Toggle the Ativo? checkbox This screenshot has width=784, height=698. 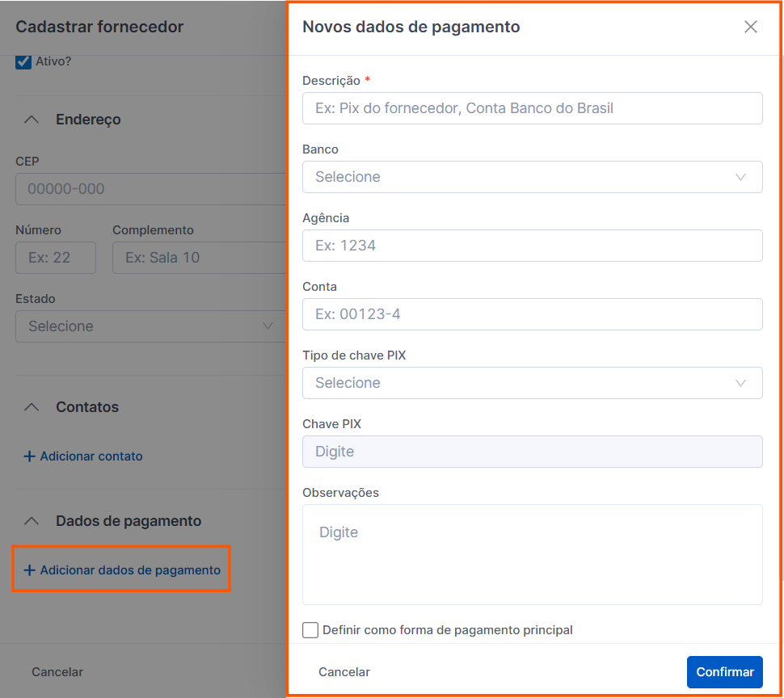pos(23,61)
